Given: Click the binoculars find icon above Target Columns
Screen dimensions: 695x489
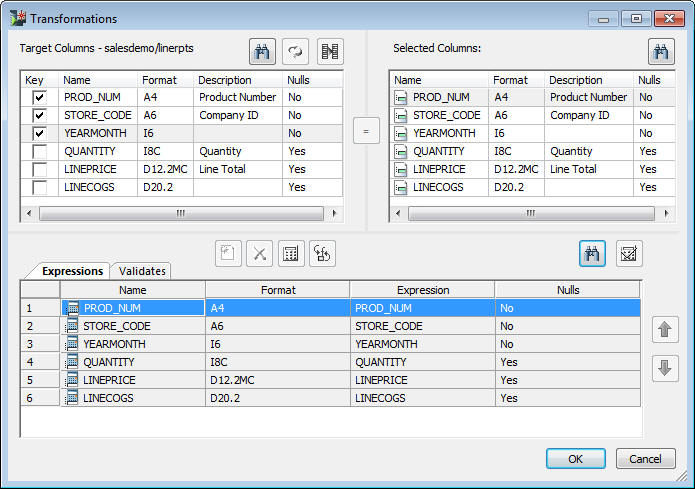Looking at the screenshot, I should pyautogui.click(x=262, y=51).
